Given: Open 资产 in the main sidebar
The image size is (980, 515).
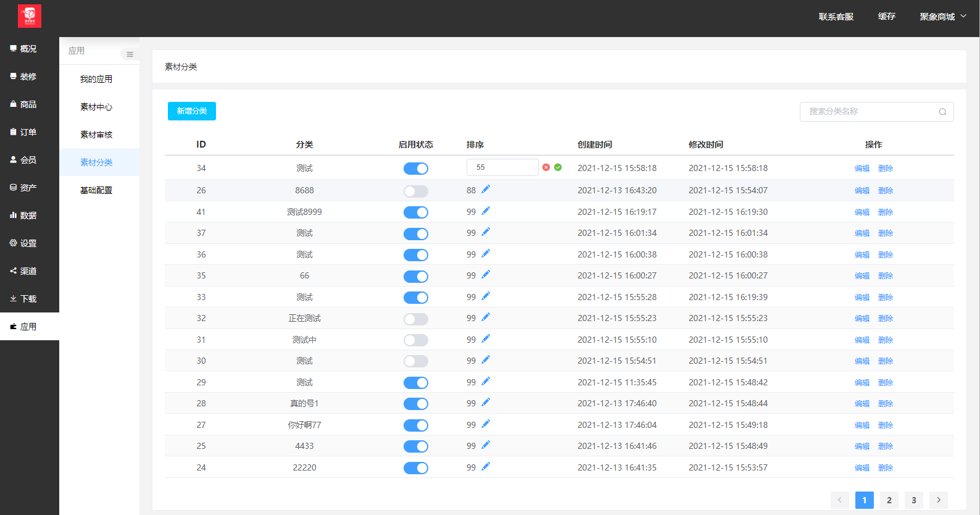Looking at the screenshot, I should tap(30, 188).
